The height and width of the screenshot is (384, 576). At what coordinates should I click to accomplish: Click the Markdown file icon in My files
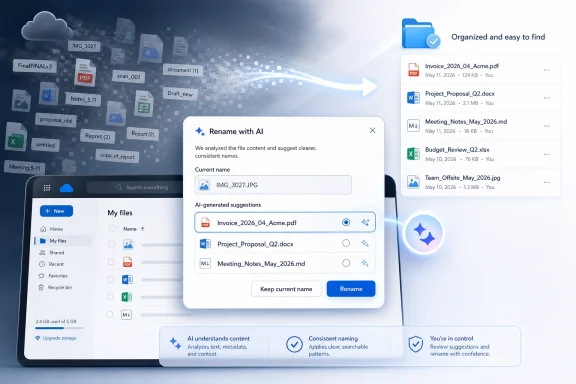(x=126, y=315)
